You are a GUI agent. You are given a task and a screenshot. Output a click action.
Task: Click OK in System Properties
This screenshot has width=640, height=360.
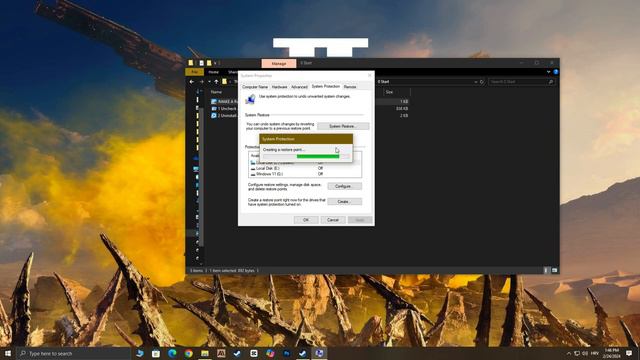(306, 220)
